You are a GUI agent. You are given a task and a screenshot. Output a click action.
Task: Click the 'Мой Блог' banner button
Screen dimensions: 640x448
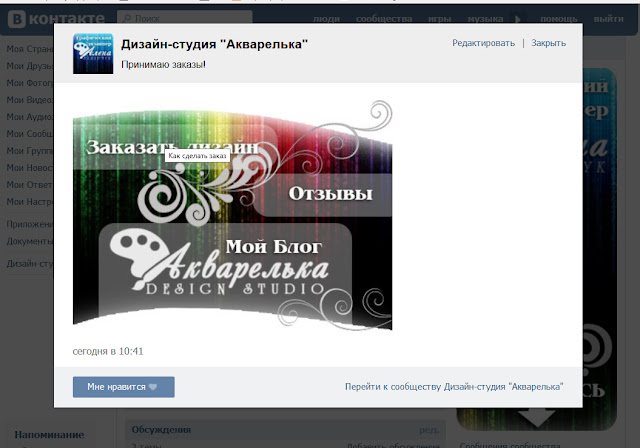(226, 269)
